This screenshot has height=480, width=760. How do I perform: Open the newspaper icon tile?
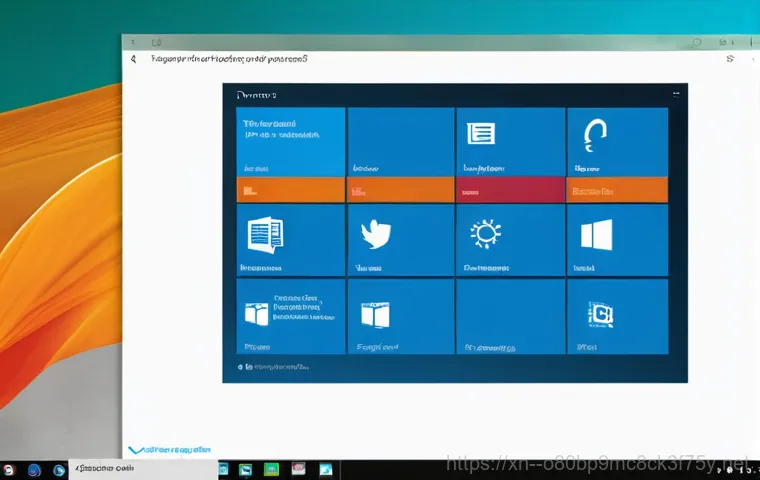pyautogui.click(x=265, y=236)
